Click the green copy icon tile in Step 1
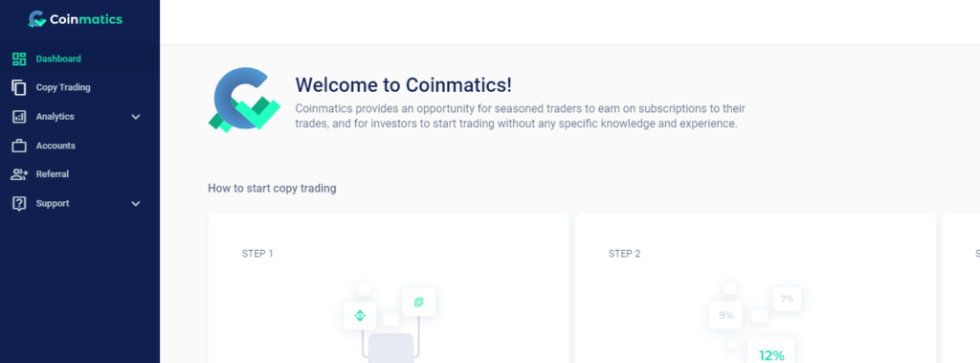 419,303
